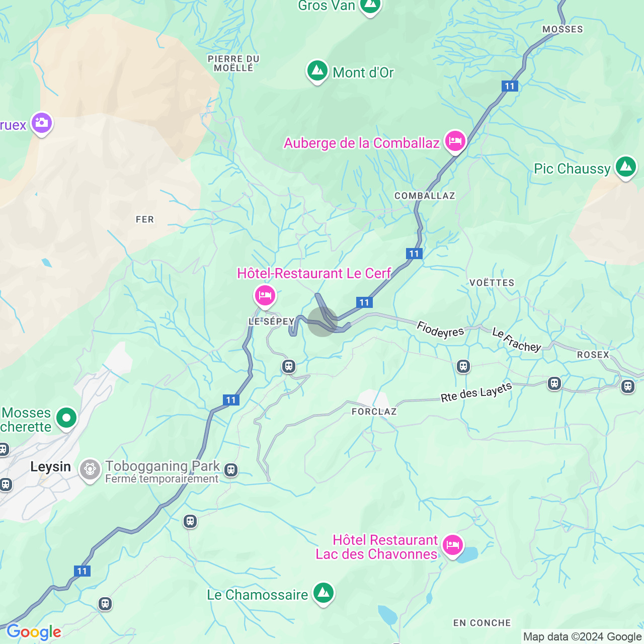
Task: Select the Le Chamossaire mountain marker
Action: 324,594
